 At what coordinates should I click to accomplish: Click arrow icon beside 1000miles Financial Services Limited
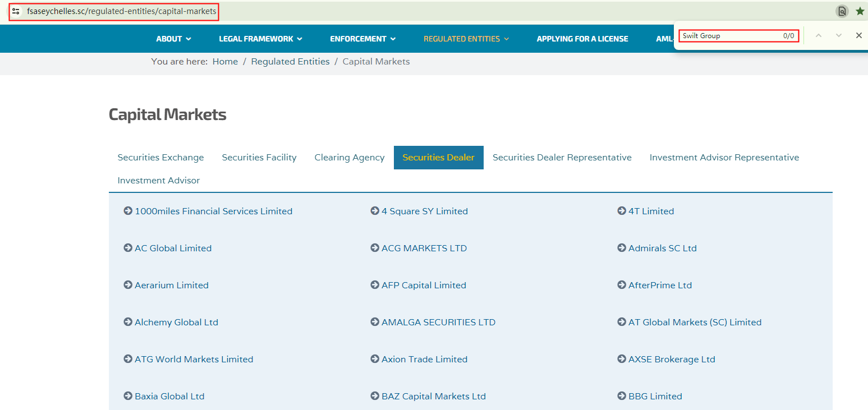(x=128, y=211)
